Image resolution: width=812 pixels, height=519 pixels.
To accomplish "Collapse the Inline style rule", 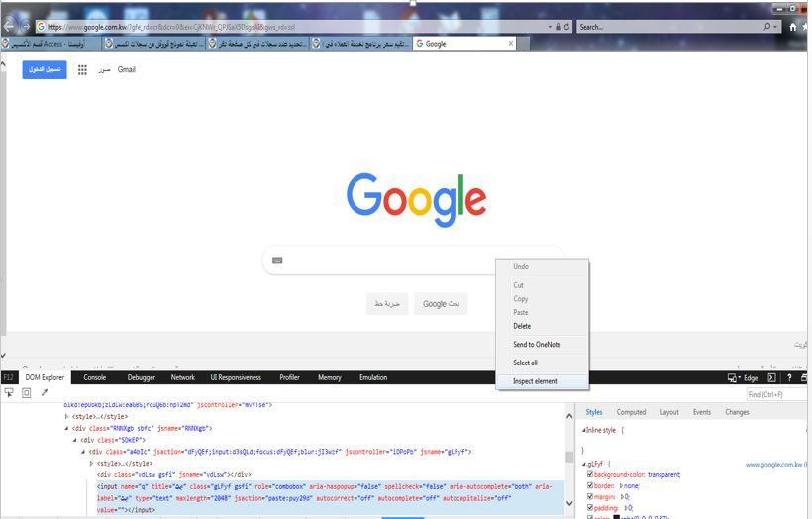I will (x=584, y=431).
